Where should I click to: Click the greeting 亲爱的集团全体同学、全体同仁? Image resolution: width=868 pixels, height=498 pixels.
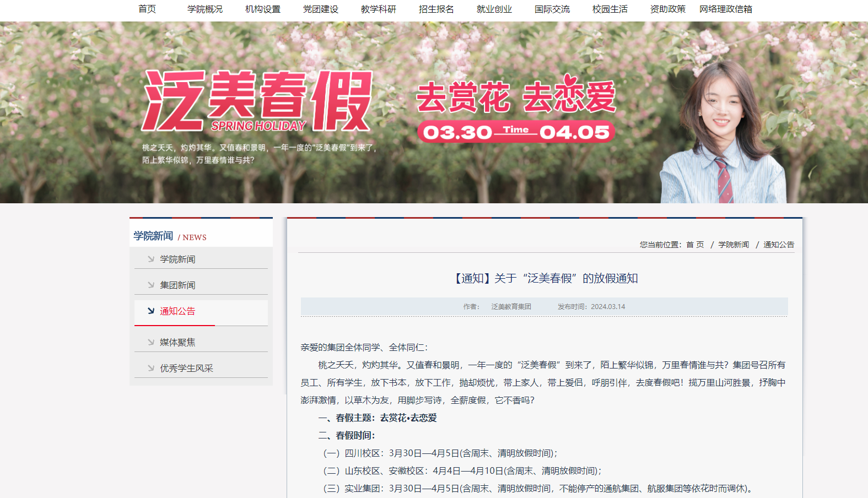point(364,347)
